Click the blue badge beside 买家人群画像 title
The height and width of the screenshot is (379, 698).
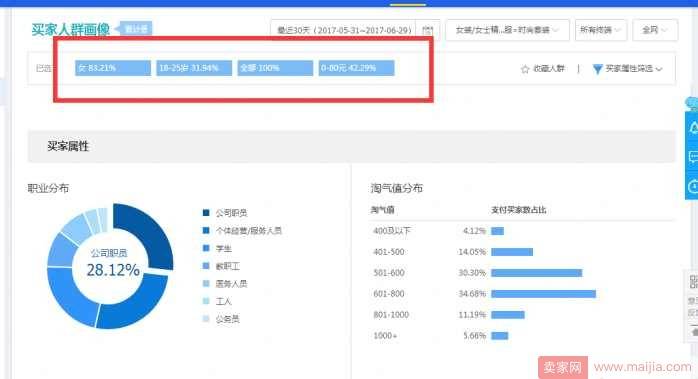[135, 29]
